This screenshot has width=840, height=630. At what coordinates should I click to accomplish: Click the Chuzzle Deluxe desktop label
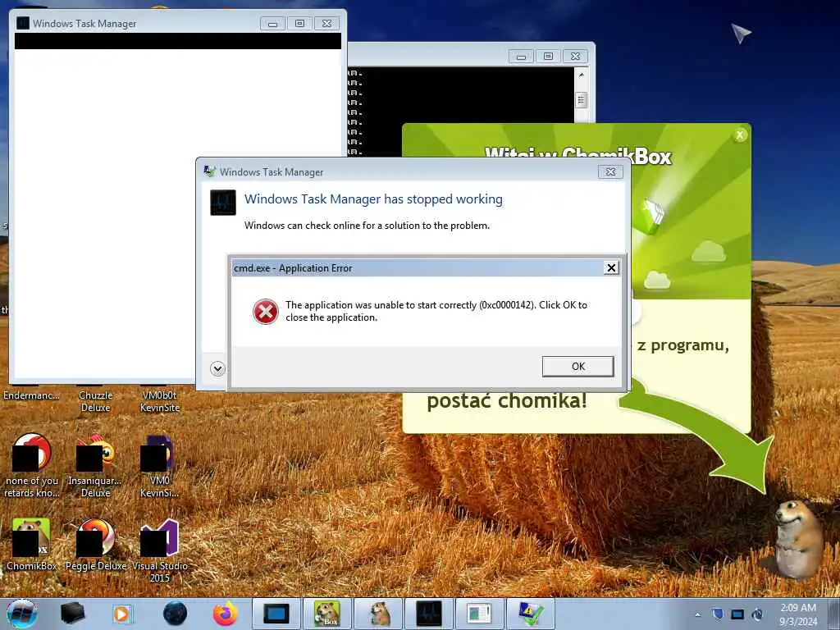(x=95, y=401)
